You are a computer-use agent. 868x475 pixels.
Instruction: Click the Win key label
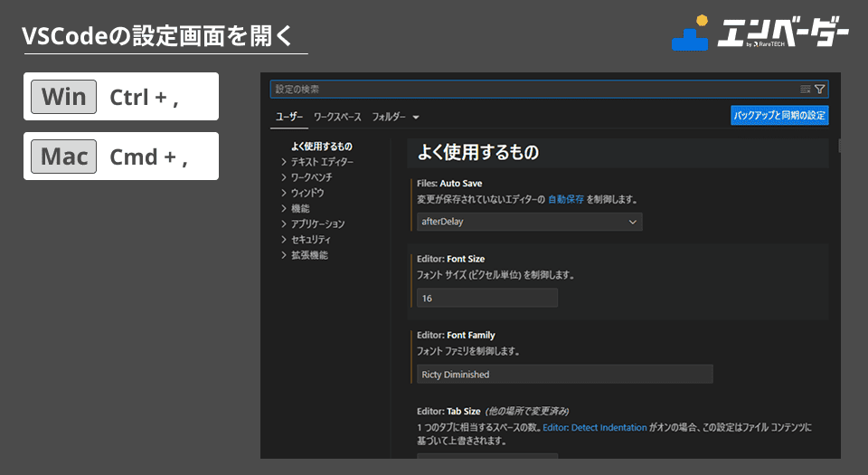tap(63, 97)
